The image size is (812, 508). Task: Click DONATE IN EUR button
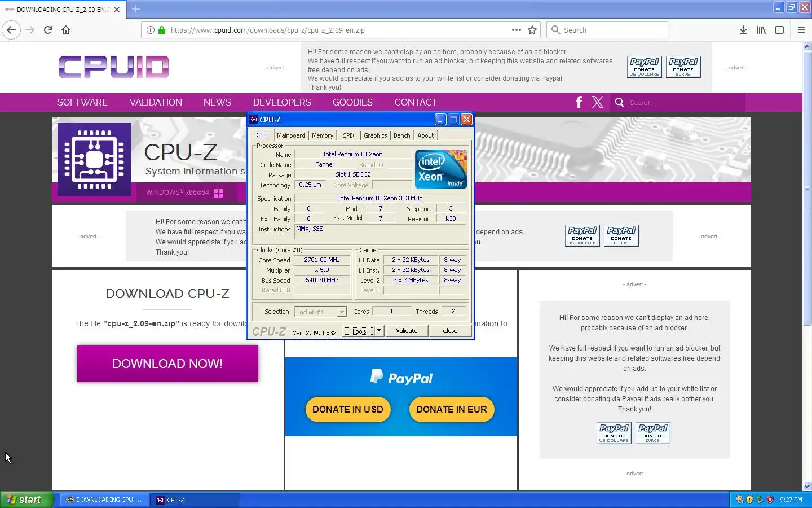(452, 409)
